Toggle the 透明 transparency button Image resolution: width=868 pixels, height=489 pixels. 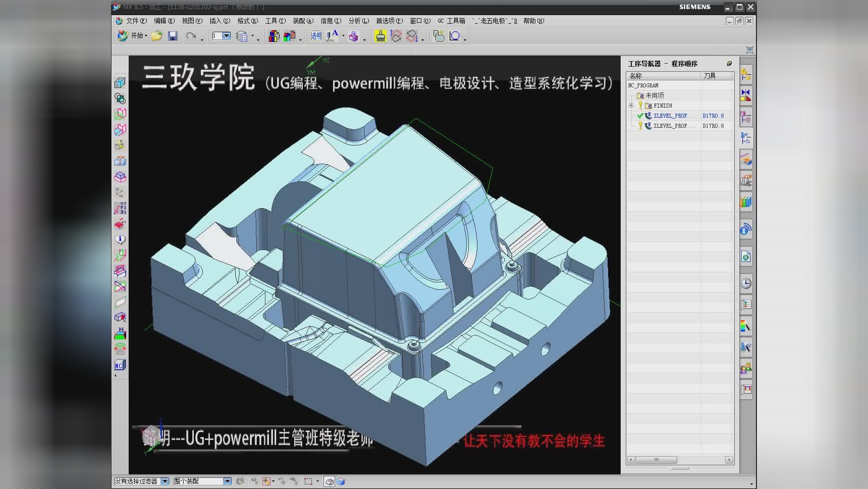(316, 36)
